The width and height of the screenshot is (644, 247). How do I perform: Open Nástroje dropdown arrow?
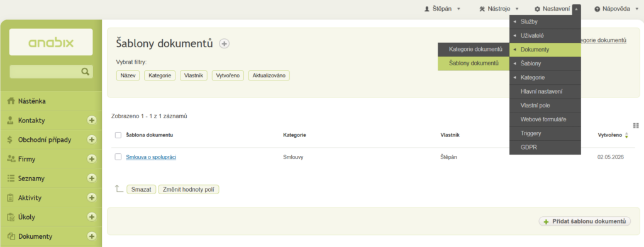point(517,9)
